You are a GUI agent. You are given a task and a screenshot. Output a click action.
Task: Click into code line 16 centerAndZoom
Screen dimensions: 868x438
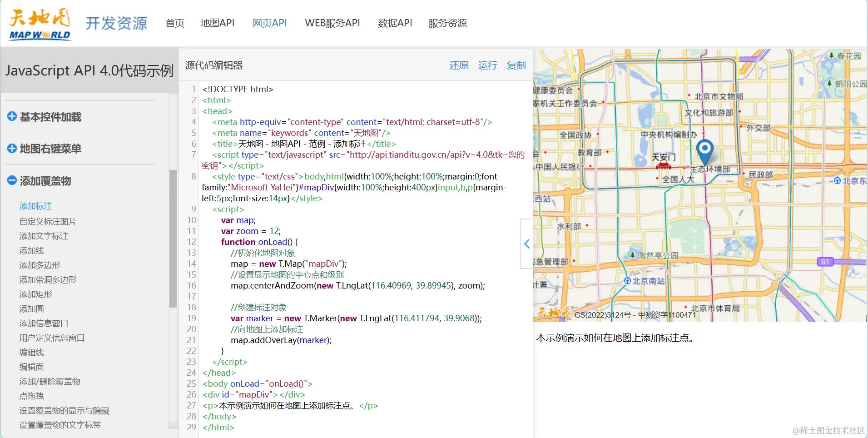pos(358,286)
